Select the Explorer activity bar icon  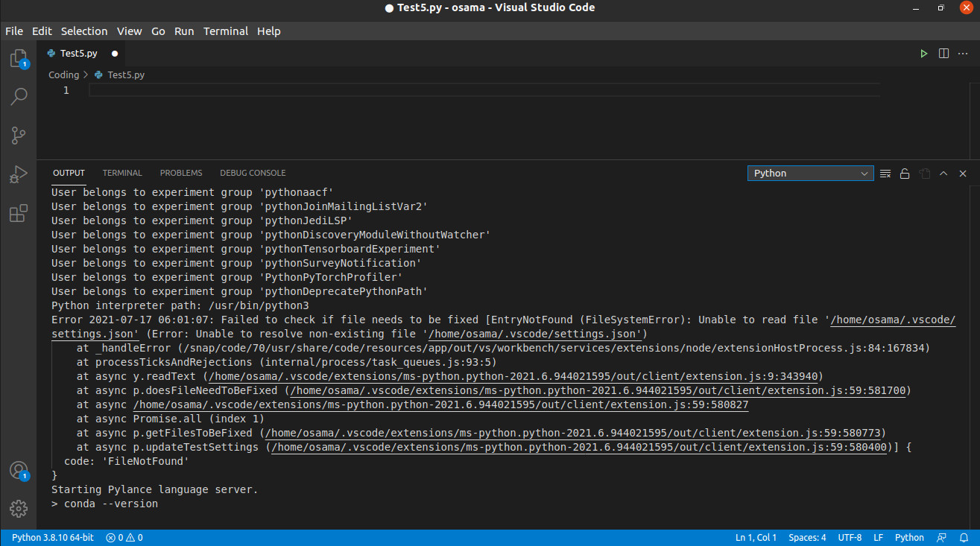point(19,58)
